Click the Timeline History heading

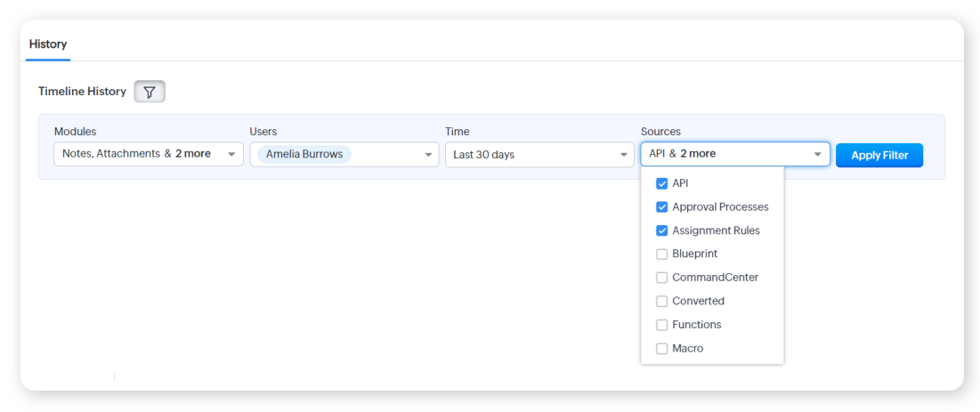coord(82,92)
